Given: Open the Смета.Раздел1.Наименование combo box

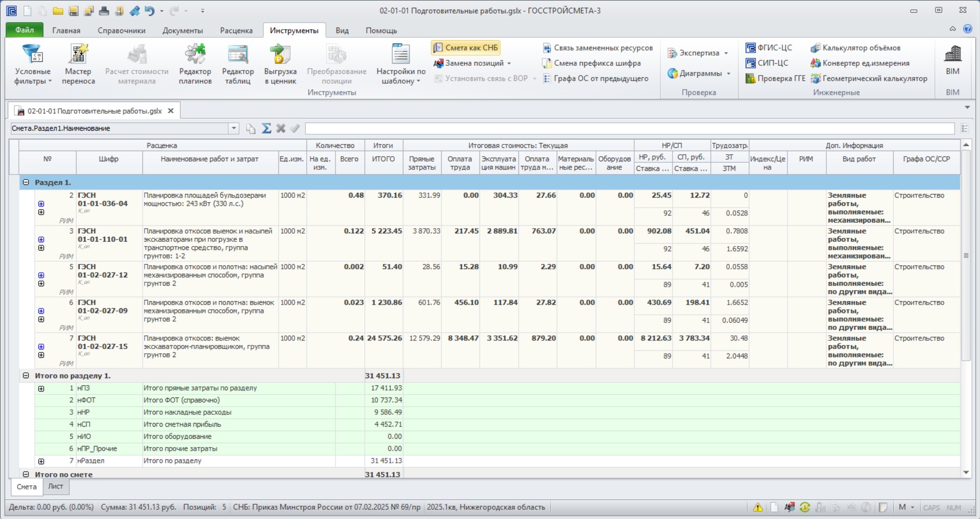Looking at the screenshot, I should (125, 129).
